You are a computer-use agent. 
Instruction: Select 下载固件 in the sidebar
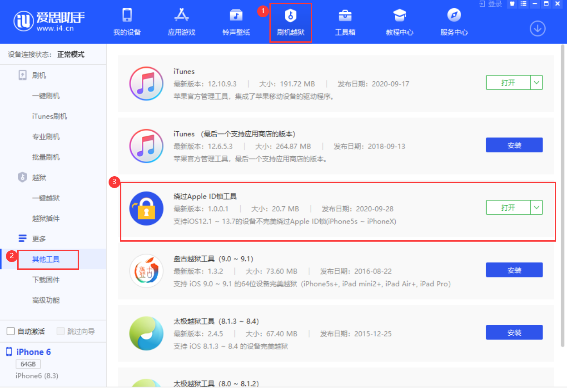45,280
